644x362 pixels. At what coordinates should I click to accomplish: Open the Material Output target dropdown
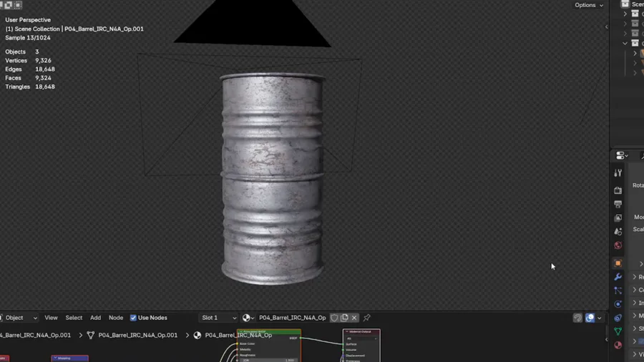click(361, 338)
